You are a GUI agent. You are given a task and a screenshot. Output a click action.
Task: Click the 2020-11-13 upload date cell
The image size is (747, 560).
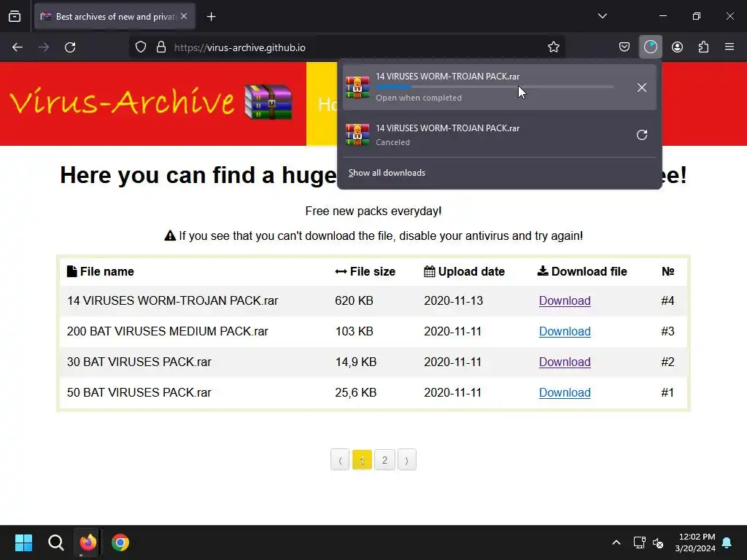click(454, 301)
